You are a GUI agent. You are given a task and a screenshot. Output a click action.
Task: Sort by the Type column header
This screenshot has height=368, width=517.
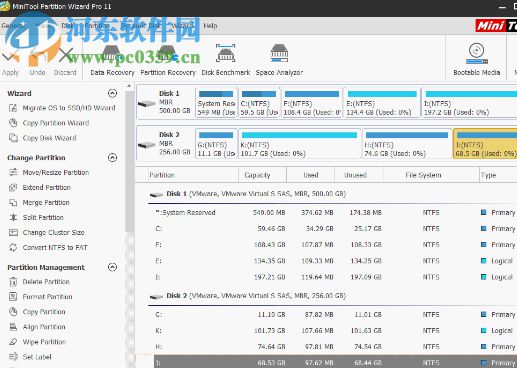click(498, 175)
